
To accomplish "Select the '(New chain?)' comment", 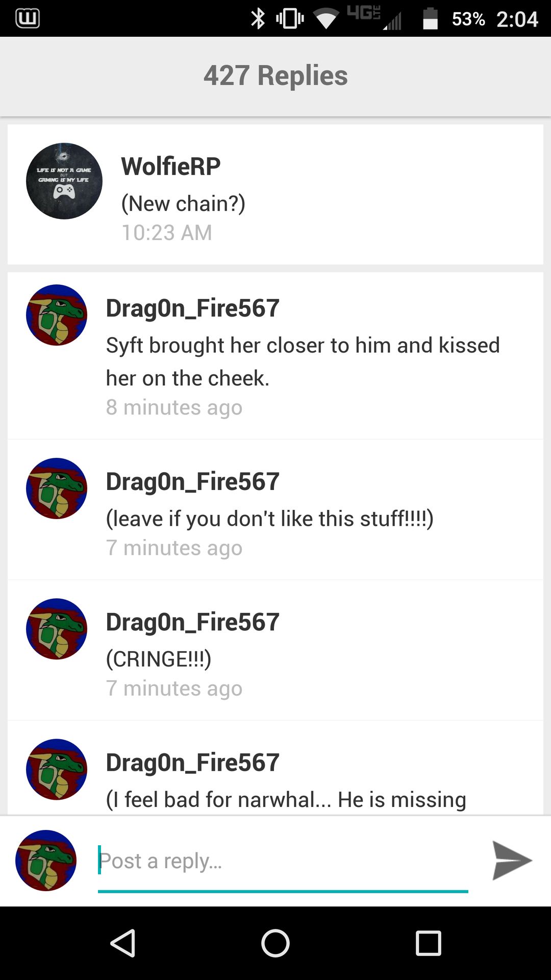I will (183, 204).
